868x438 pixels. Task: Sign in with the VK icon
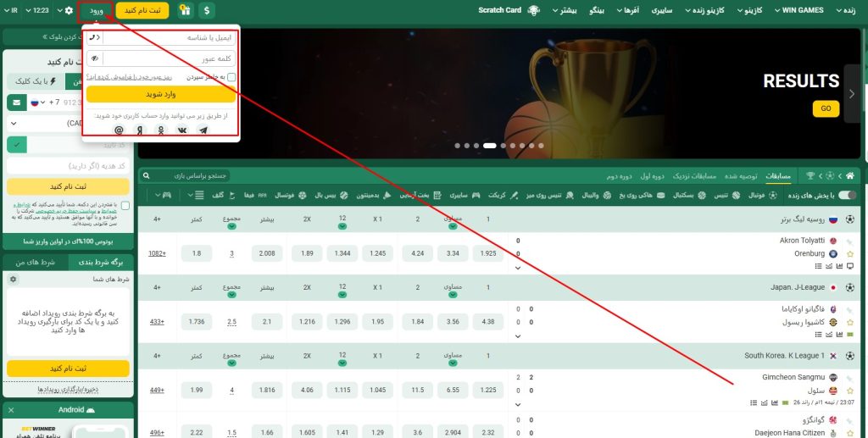click(x=182, y=130)
